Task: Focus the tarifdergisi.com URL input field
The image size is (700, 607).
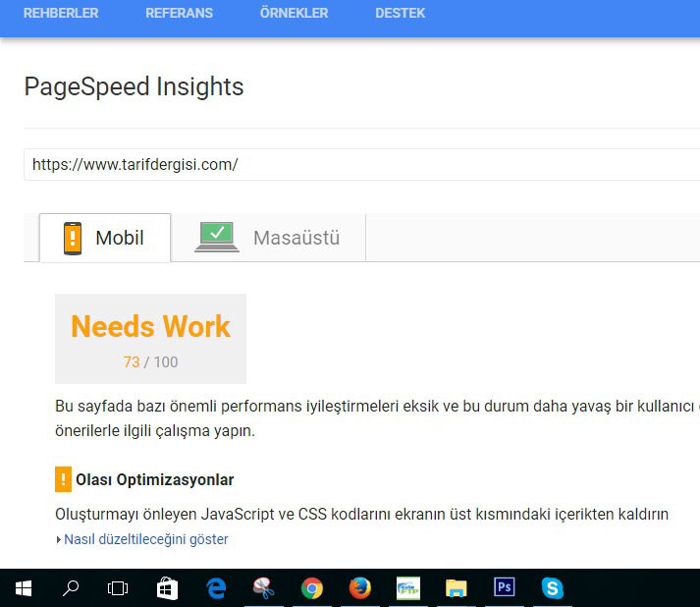Action: pos(361,164)
